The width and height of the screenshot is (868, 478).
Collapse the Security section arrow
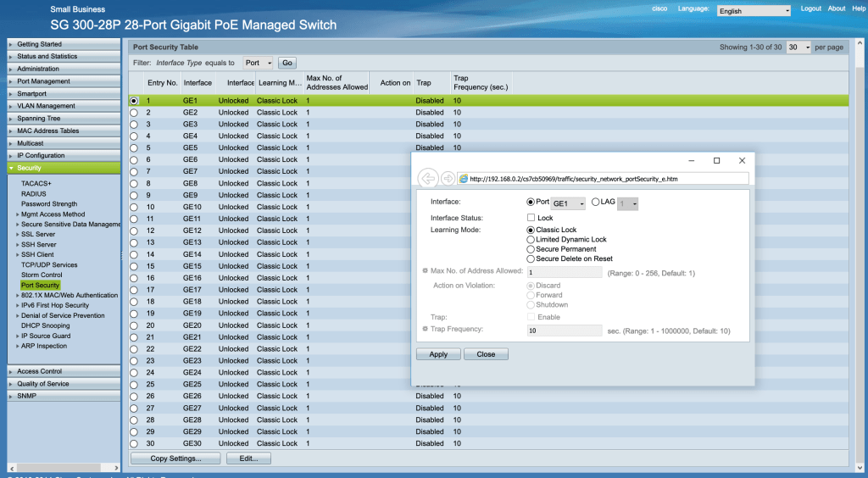click(11, 169)
